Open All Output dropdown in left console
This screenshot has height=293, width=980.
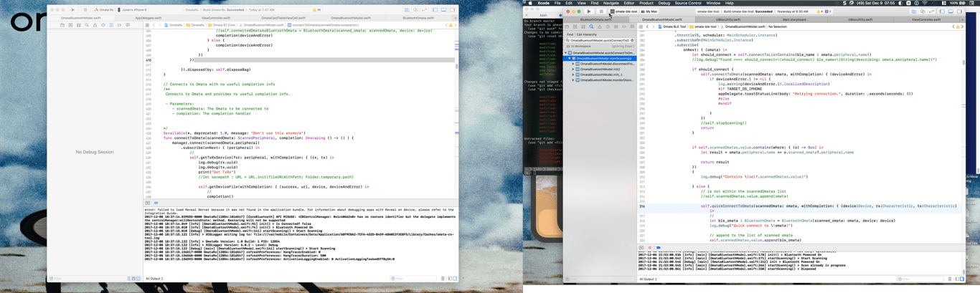tap(154, 279)
